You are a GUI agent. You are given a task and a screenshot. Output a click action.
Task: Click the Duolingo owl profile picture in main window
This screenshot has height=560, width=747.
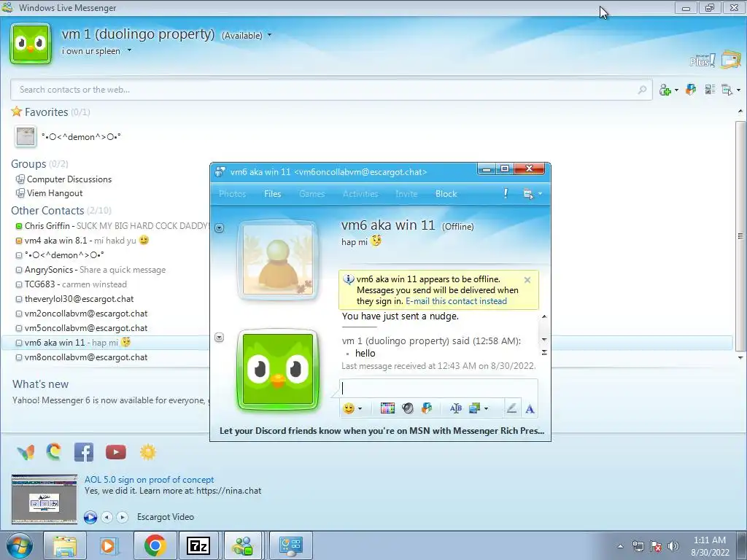31,44
